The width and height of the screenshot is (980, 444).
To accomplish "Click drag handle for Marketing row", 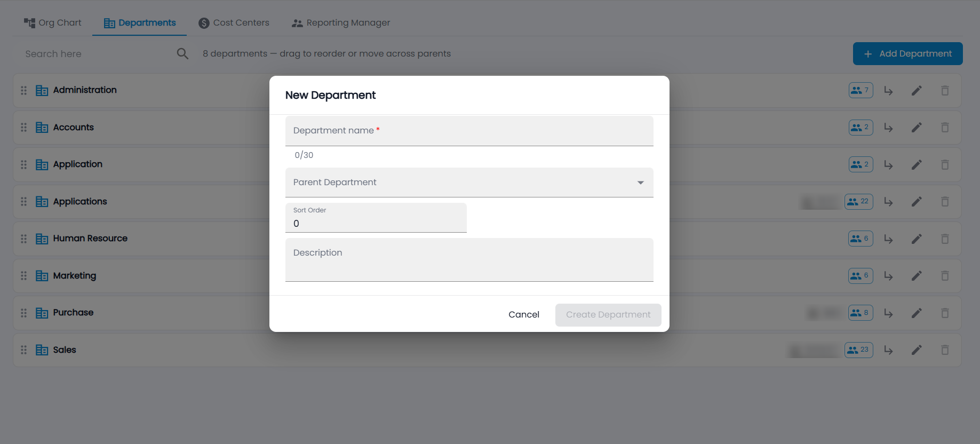I will pyautogui.click(x=23, y=276).
